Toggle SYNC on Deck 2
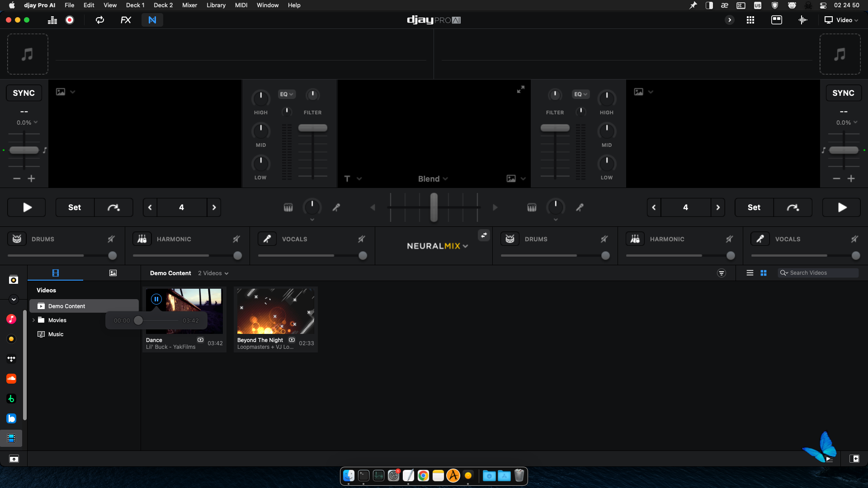868x488 pixels. pyautogui.click(x=844, y=93)
